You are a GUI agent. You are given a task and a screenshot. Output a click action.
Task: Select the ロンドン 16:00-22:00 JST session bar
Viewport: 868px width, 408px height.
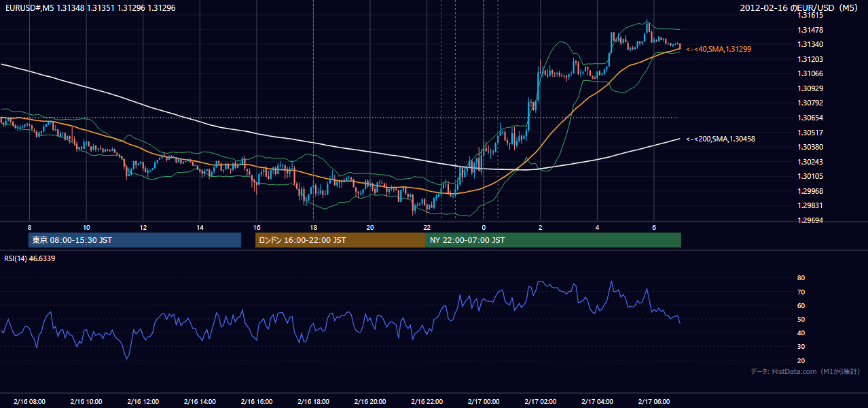click(340, 240)
